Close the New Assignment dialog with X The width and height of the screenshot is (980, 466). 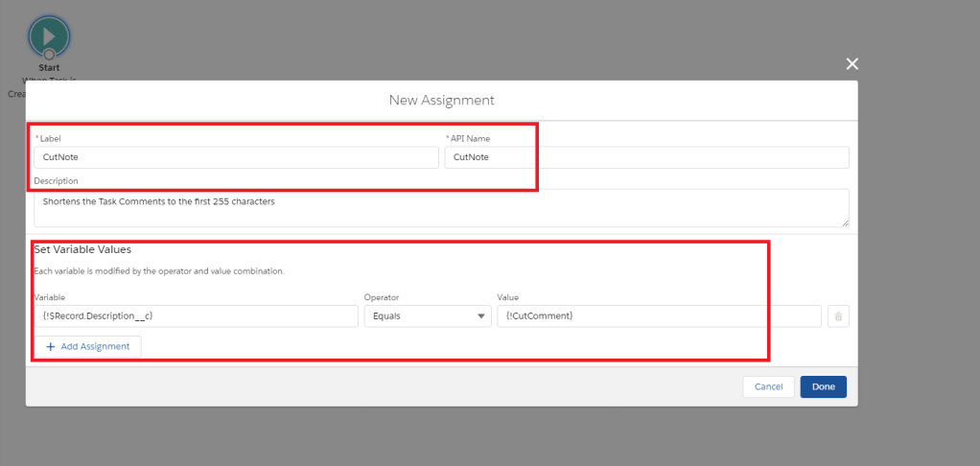tap(852, 64)
